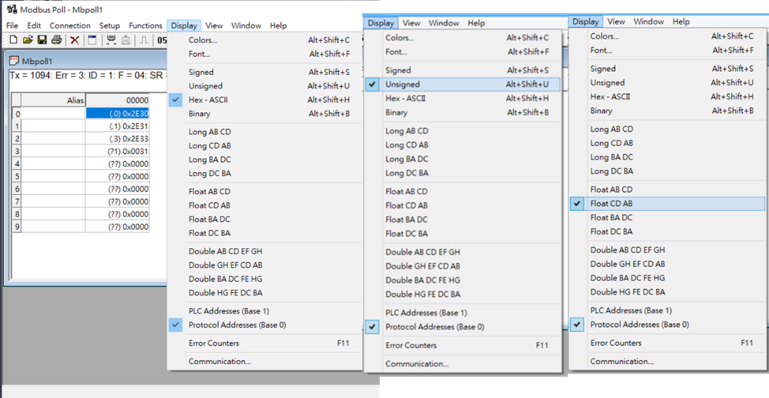
Task: Select Double GH EF CD AB in Unsigned-checked menu
Action: click(462, 266)
